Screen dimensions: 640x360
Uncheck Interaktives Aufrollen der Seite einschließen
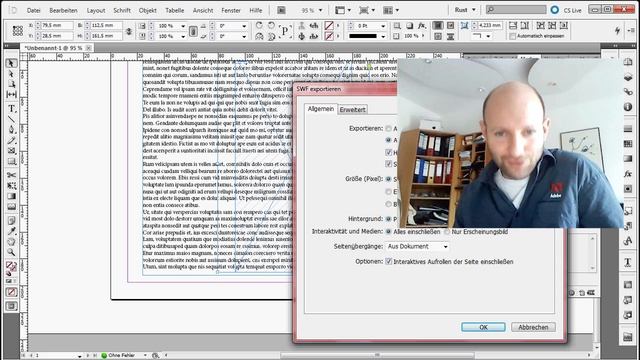(389, 262)
